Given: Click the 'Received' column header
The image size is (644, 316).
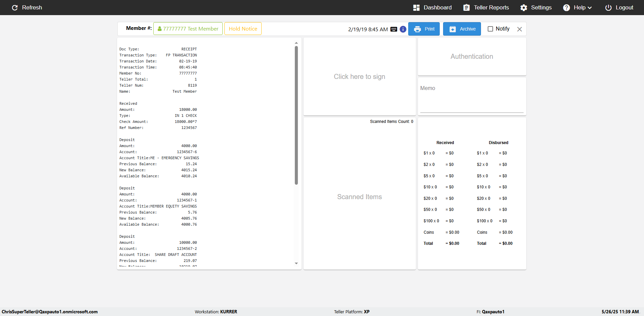Looking at the screenshot, I should tap(445, 143).
